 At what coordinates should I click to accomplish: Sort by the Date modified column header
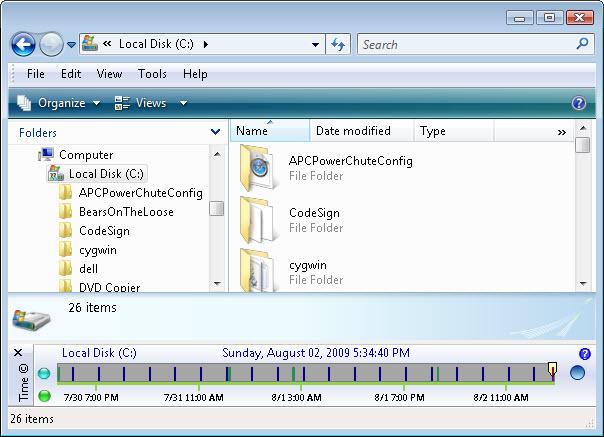(361, 131)
